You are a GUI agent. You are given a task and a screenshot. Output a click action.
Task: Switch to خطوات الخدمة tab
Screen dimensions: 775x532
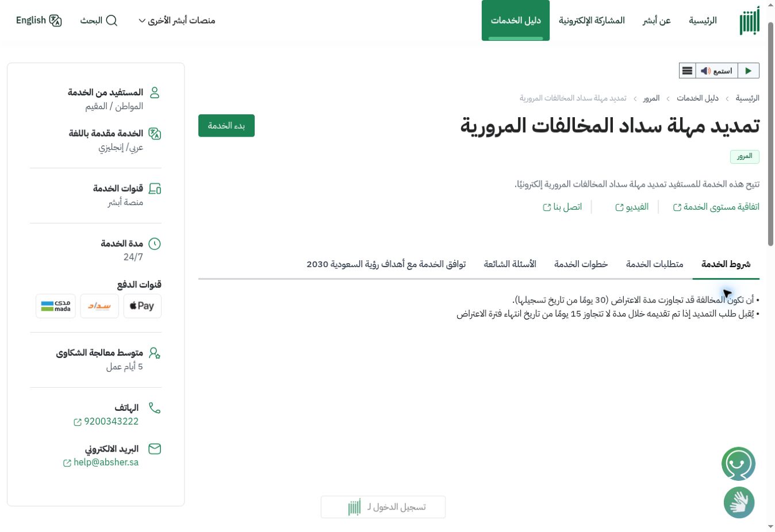click(581, 264)
